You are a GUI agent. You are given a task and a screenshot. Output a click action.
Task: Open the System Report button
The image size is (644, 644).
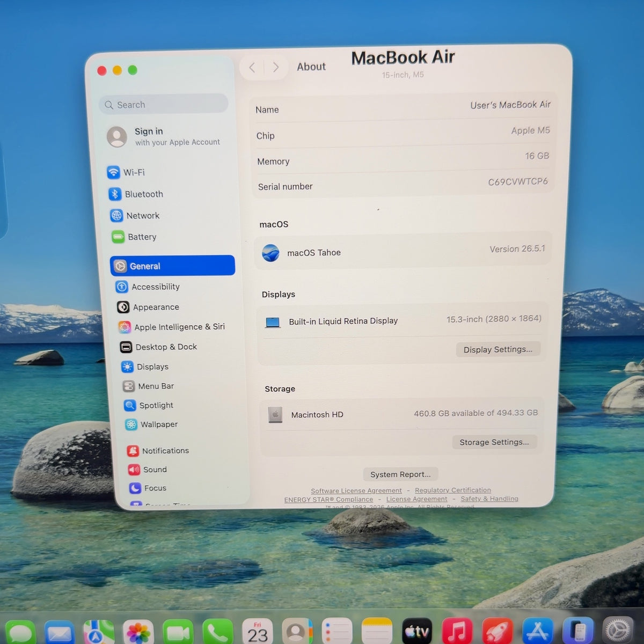[x=400, y=474]
